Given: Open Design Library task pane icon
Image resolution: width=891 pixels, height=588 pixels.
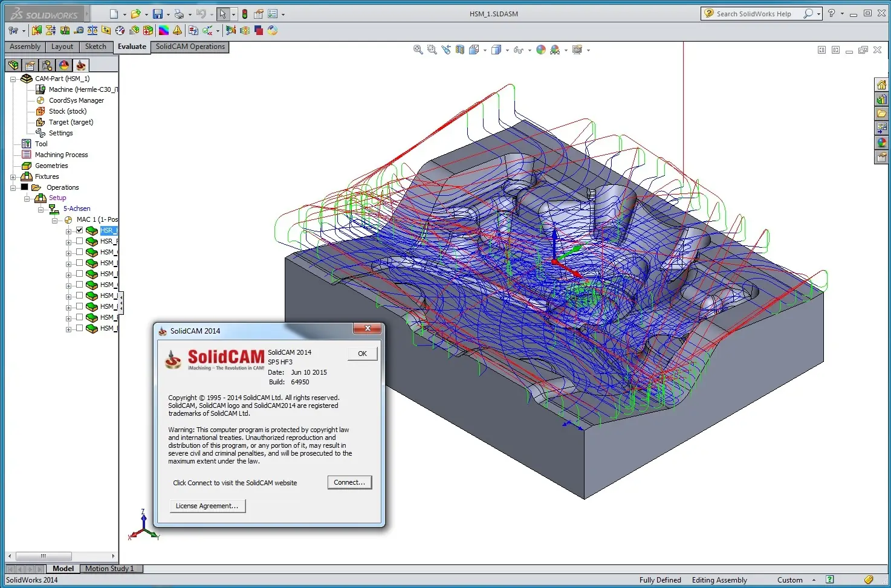Looking at the screenshot, I should 881,99.
